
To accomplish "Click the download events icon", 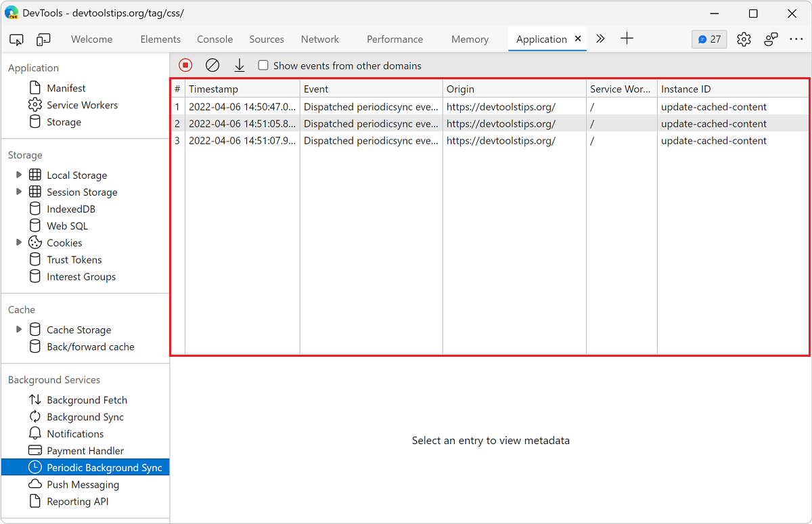I will 239,65.
